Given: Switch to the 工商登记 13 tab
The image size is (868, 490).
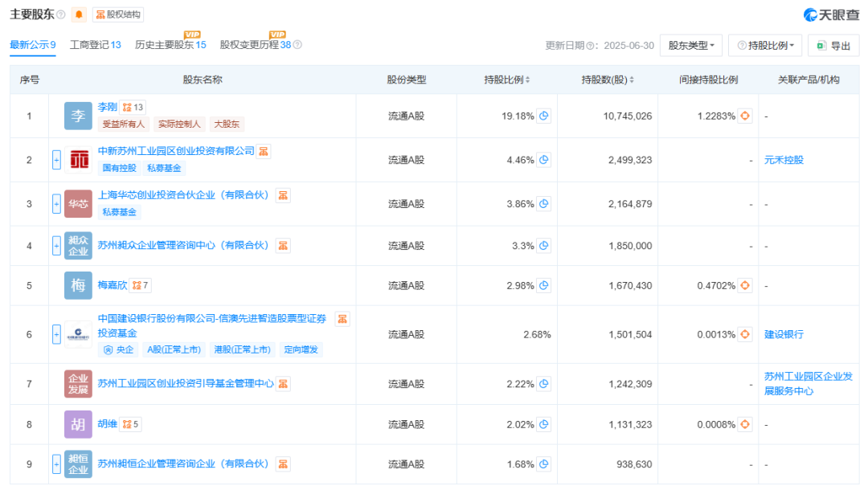Looking at the screenshot, I should click(95, 45).
